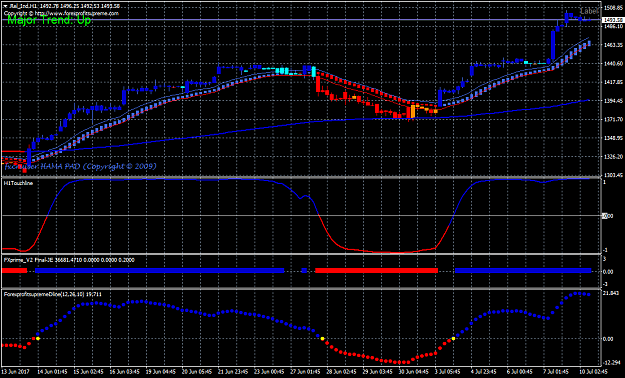This screenshot has height=378, width=625.
Task: Click the yellow crossover dot near 14 Jun
Action: 38,339
